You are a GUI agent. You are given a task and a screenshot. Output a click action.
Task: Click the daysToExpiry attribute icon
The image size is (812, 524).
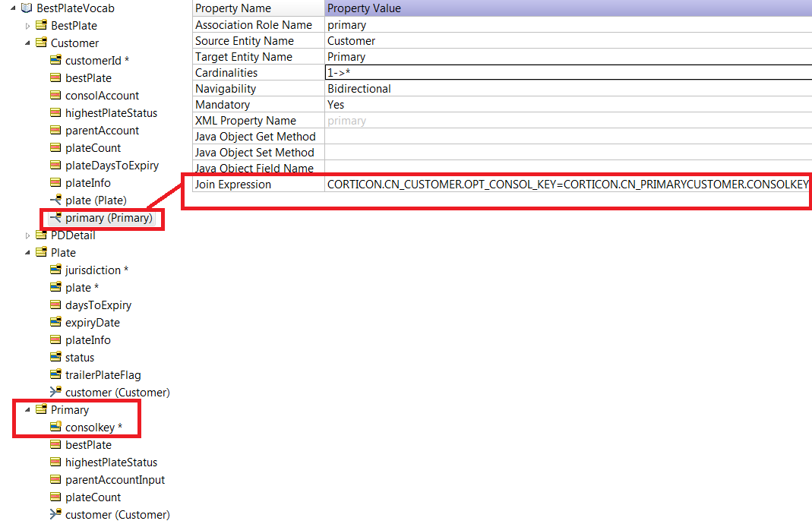(55, 305)
